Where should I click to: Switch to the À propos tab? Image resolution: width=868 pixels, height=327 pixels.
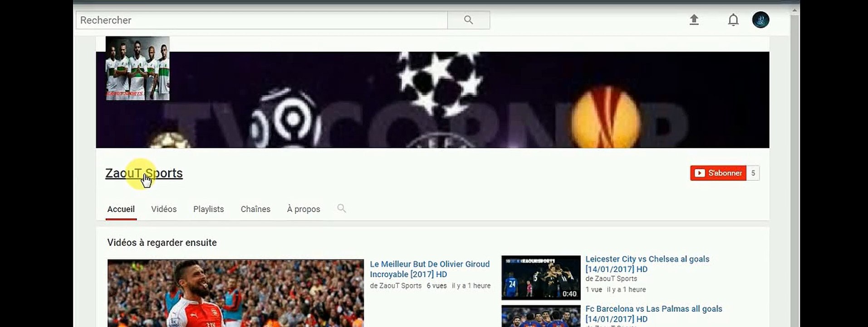[304, 209]
